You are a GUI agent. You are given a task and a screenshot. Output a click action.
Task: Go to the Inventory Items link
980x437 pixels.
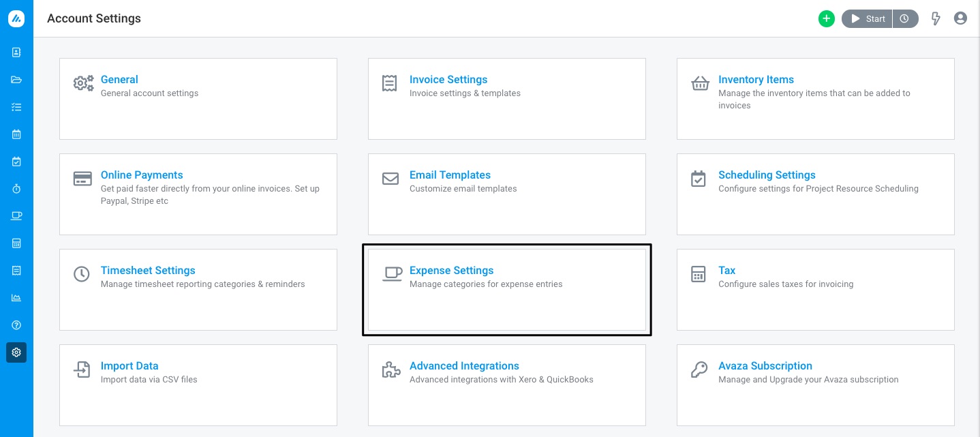pyautogui.click(x=756, y=80)
